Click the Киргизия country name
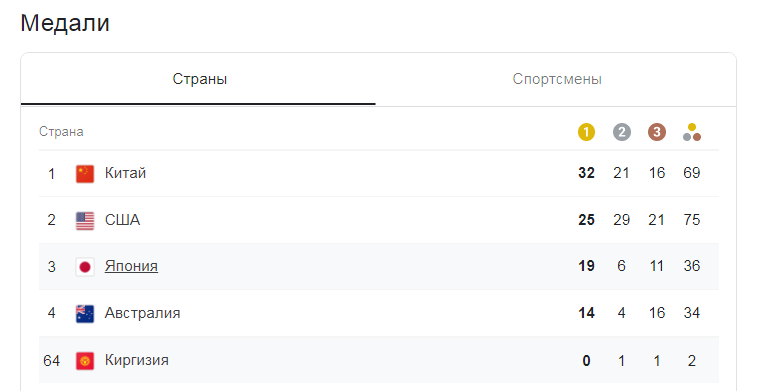This screenshot has height=391, width=757. coord(137,360)
